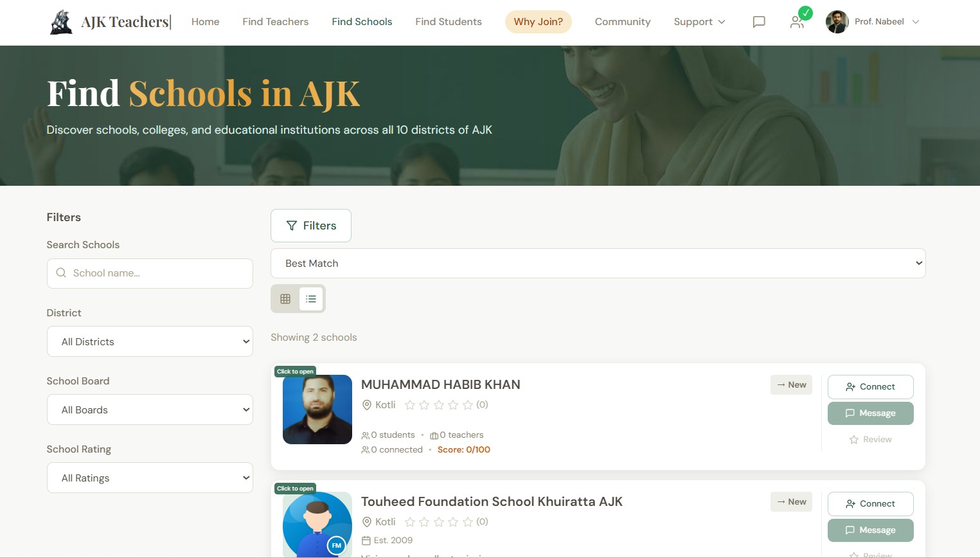Click the AJK Teachers logo

click(x=111, y=22)
